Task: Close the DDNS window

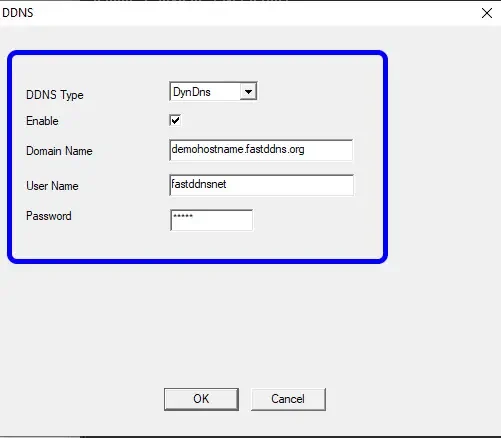Action: 487,13
